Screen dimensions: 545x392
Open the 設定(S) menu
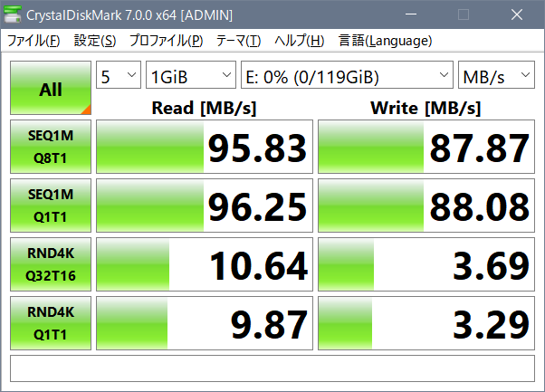coord(95,41)
